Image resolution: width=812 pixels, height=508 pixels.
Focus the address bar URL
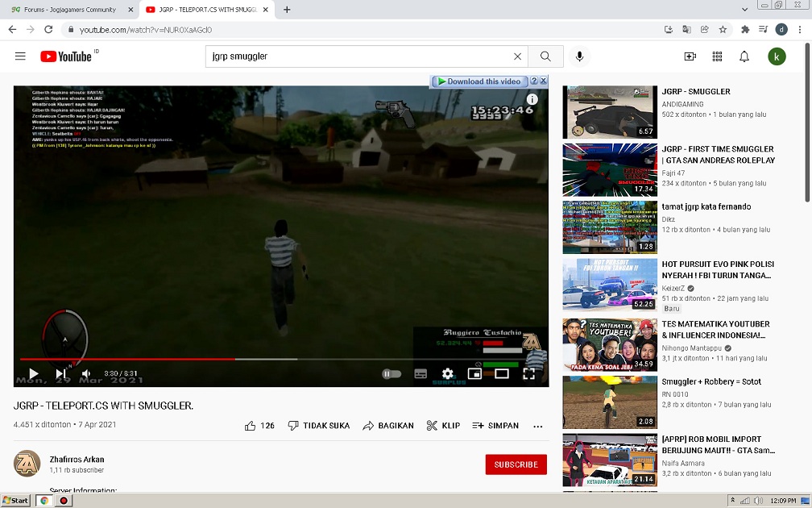click(x=146, y=30)
